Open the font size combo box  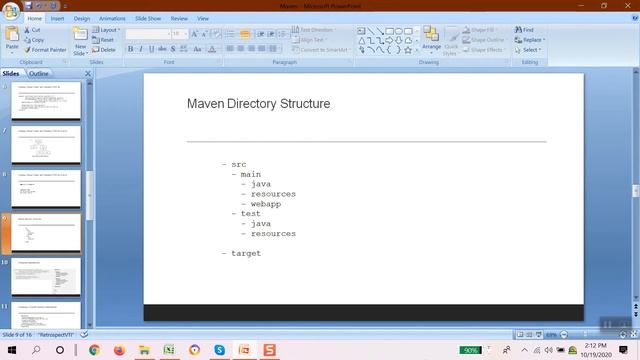(x=179, y=34)
